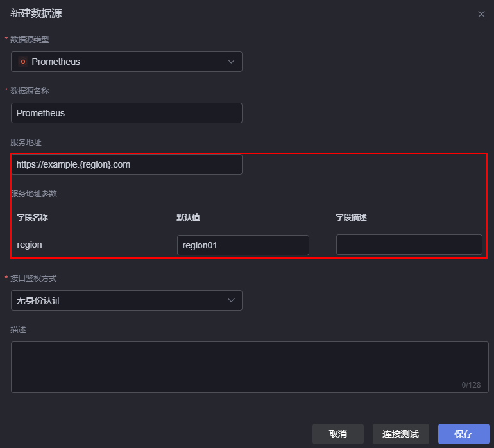Open the 数据源类型 Prometheus dropdown
Screen dimensions: 494x448
126,62
